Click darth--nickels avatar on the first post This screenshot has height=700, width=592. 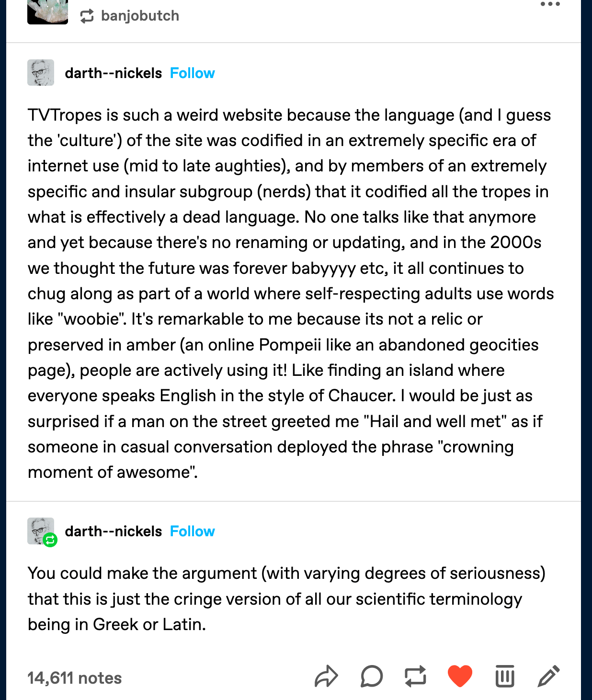coord(41,73)
